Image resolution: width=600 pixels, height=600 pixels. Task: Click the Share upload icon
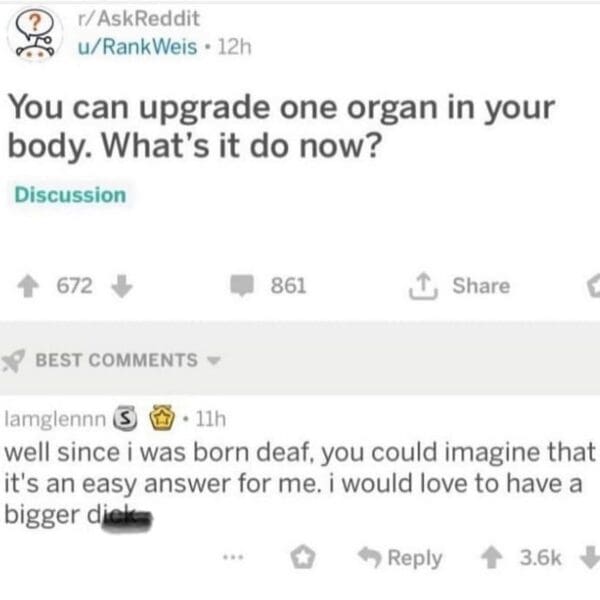tap(423, 286)
